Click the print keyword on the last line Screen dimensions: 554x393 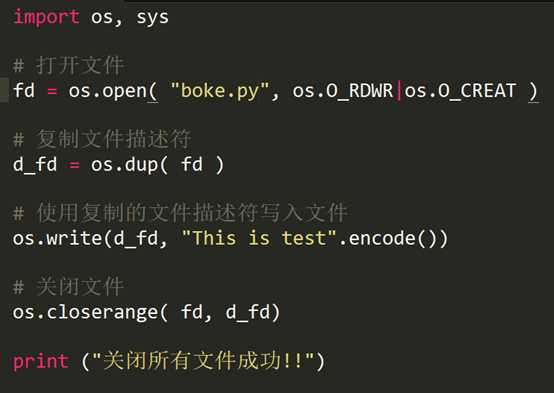[x=41, y=362]
